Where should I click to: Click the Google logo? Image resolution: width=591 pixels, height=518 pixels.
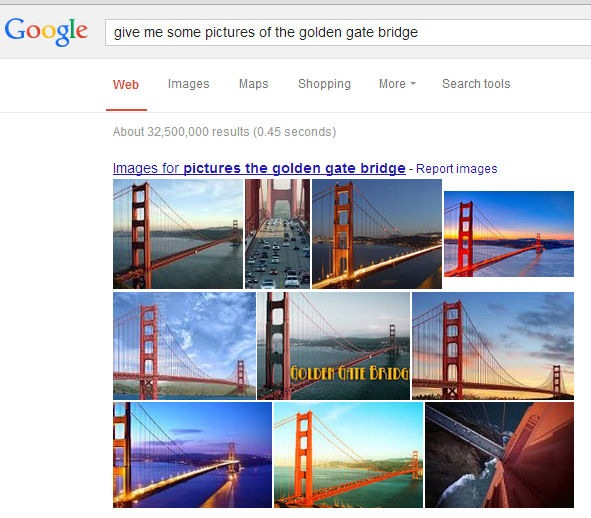[x=46, y=32]
